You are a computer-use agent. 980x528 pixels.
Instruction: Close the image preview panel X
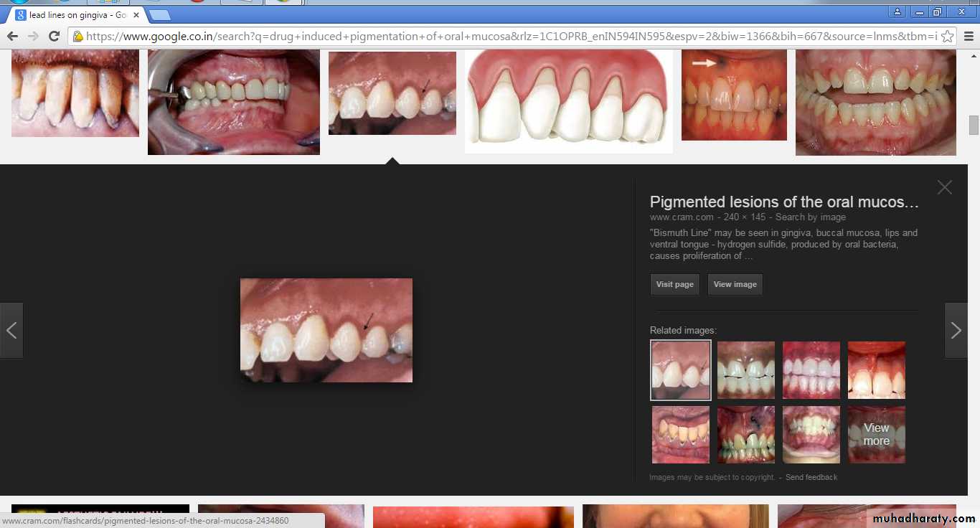tap(944, 187)
